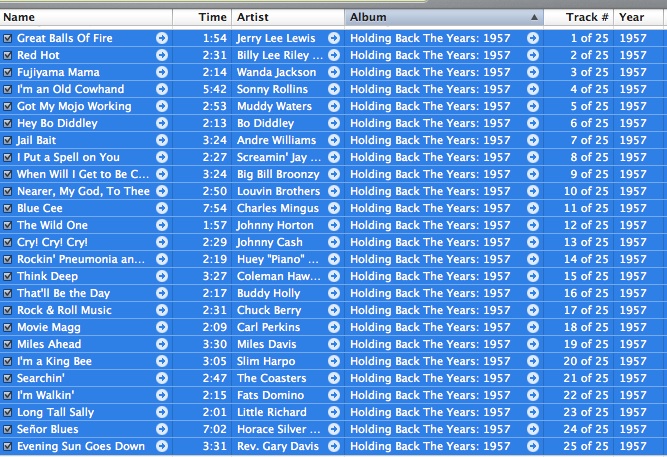
Task: Uncheck the Red Hot track checkbox
Action: (x=8, y=55)
